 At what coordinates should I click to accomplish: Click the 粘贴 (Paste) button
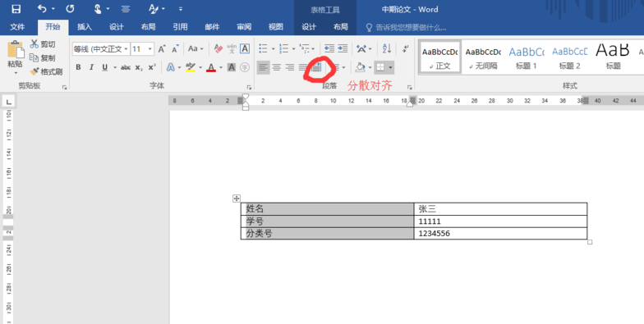click(x=15, y=57)
